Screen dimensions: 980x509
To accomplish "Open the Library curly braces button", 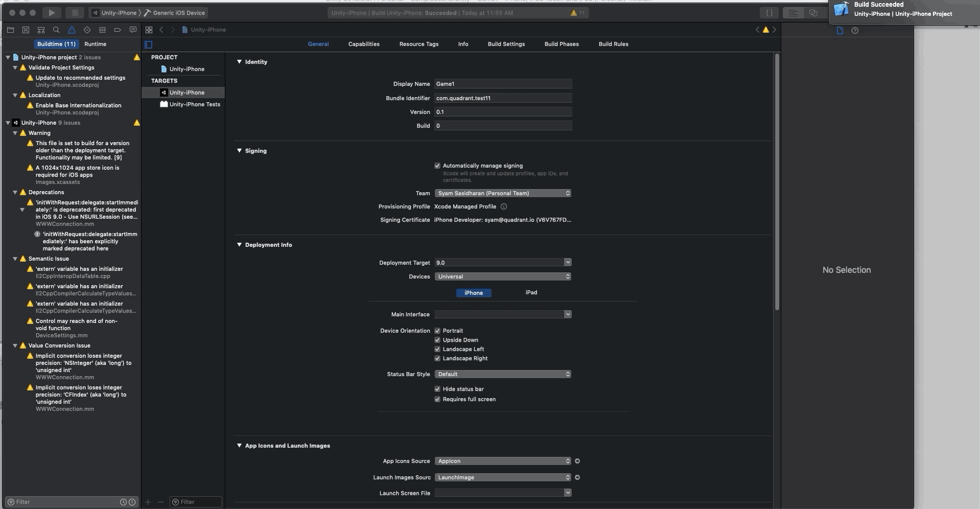I will (769, 13).
